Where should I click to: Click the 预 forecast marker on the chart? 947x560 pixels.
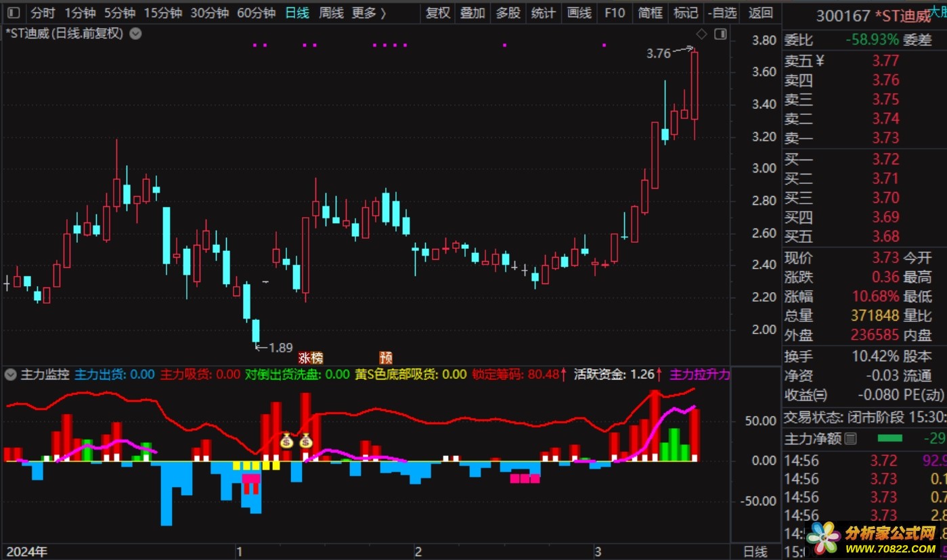386,358
